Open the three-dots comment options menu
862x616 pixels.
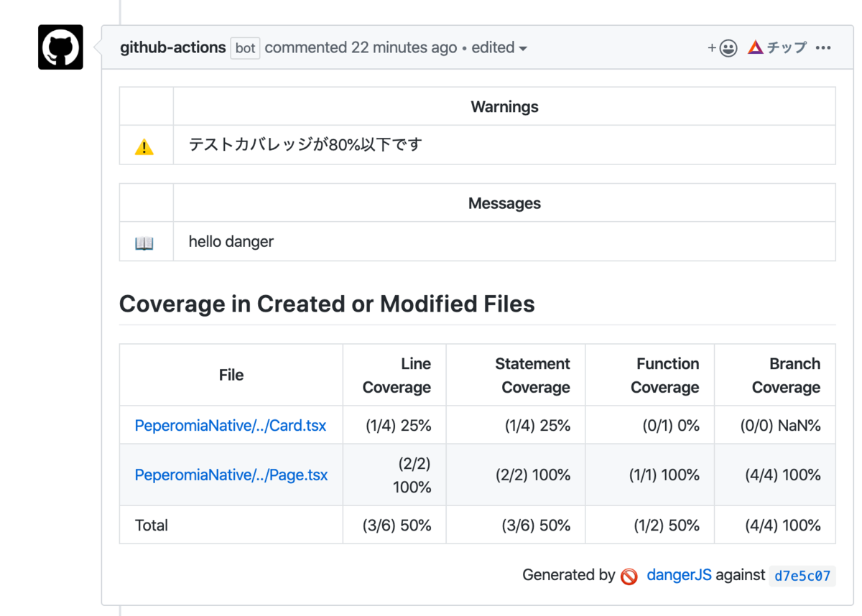[x=823, y=48]
